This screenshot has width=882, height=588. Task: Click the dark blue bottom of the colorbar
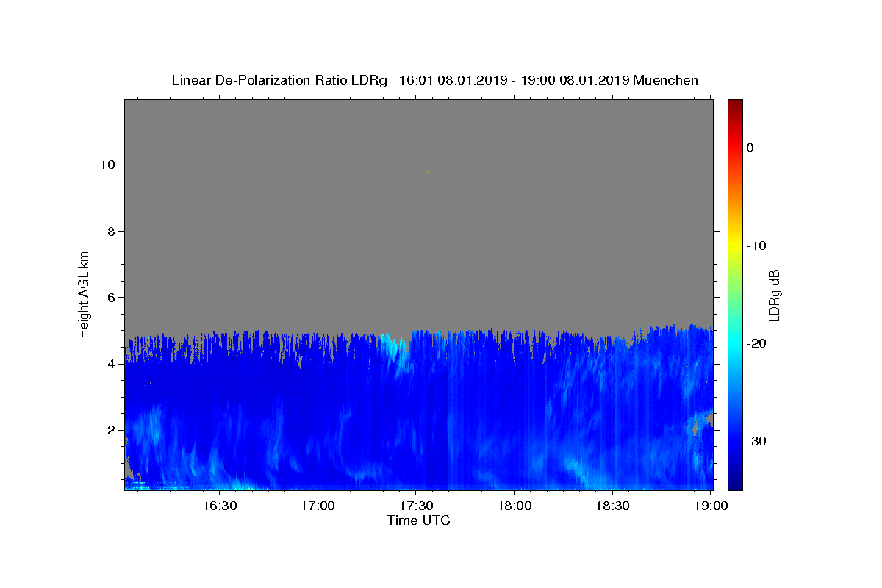pos(735,482)
